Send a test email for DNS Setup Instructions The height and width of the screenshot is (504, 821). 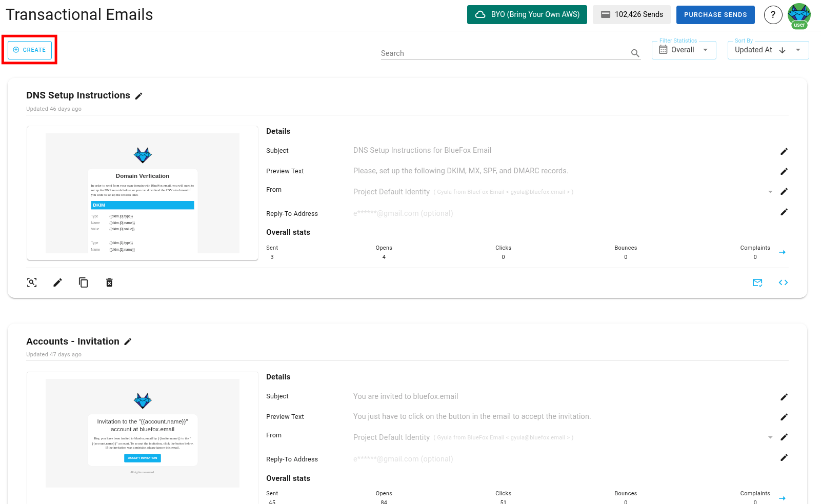757,283
